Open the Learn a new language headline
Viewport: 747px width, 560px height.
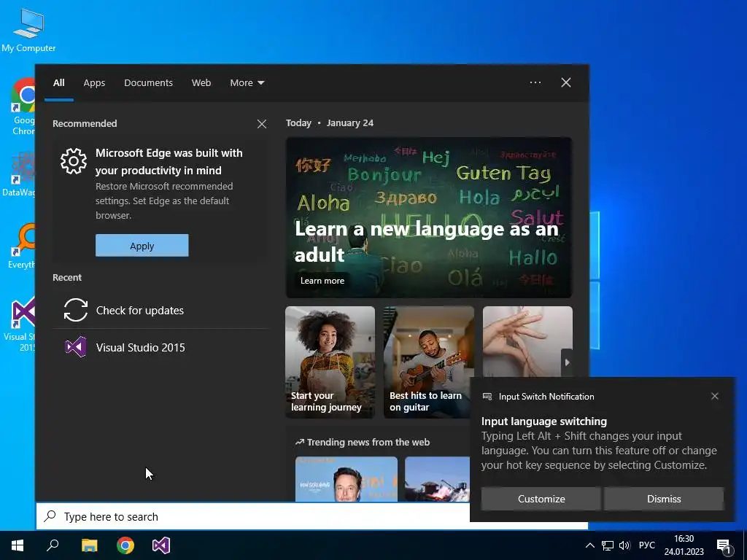(x=426, y=241)
